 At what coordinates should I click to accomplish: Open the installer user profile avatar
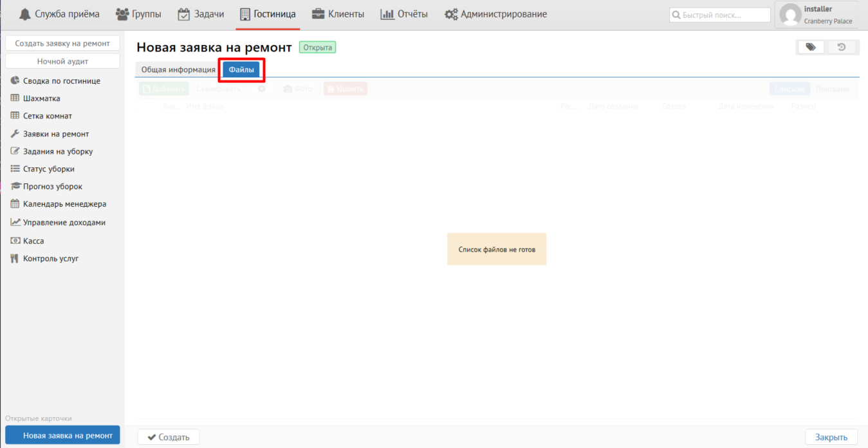pyautogui.click(x=790, y=15)
